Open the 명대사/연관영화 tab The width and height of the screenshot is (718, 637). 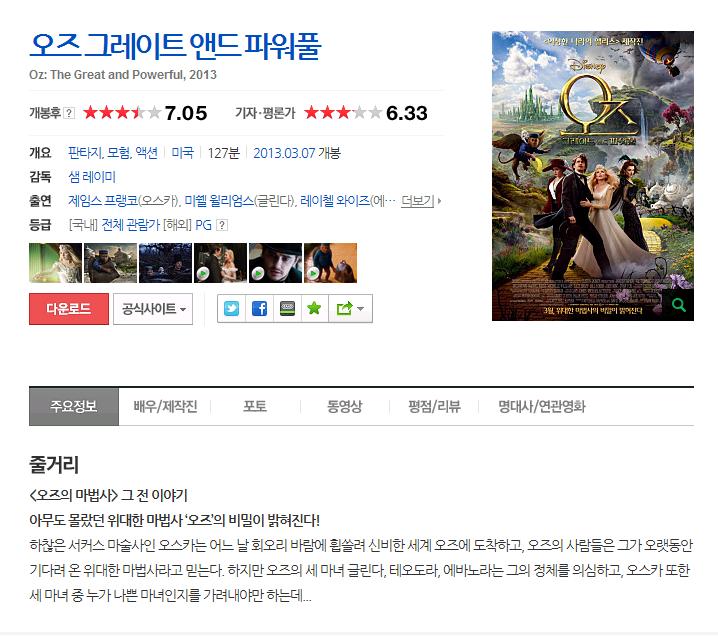tap(542, 407)
